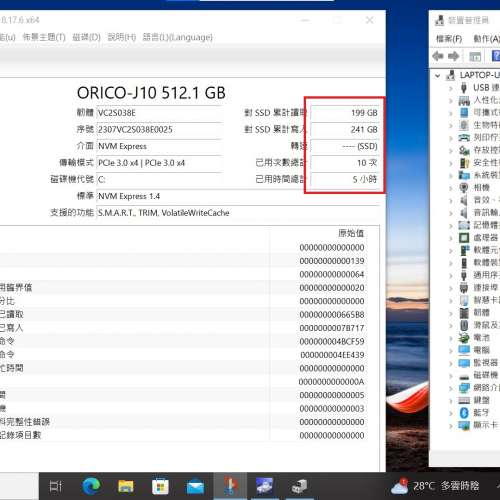Click the 監視器 monitor device icon
Viewport: 500px width, 500px height.
tap(464, 363)
